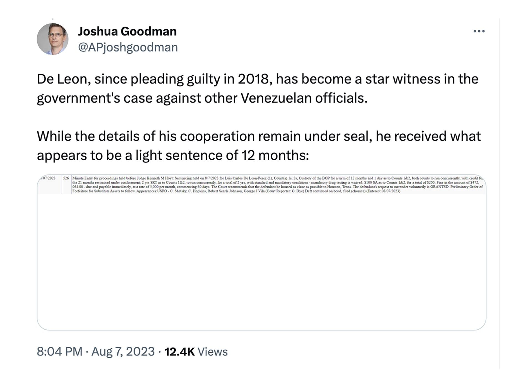Click the 12.4K Views count
Screen dimensions: 532x392
tap(196, 352)
